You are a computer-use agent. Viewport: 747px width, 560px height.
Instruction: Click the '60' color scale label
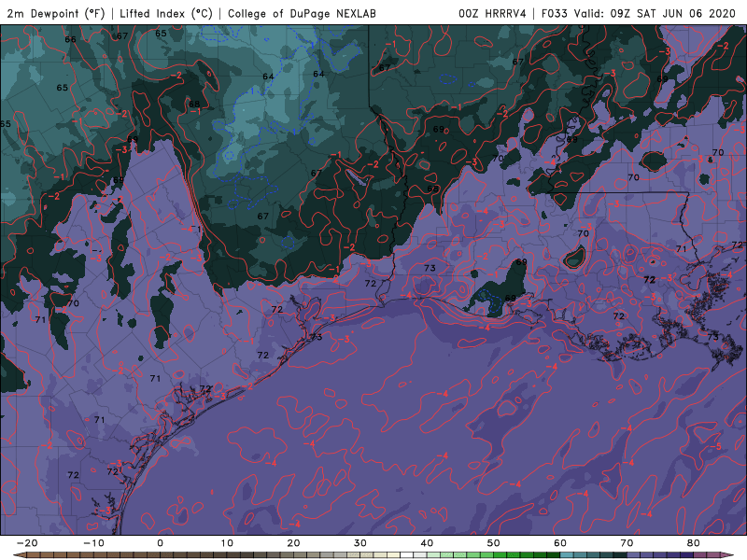pos(560,543)
